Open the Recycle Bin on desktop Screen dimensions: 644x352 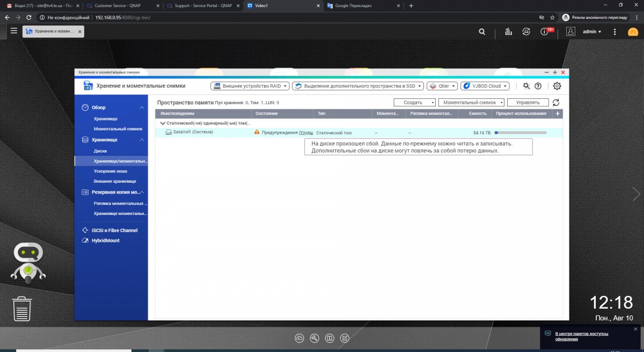tap(22, 309)
